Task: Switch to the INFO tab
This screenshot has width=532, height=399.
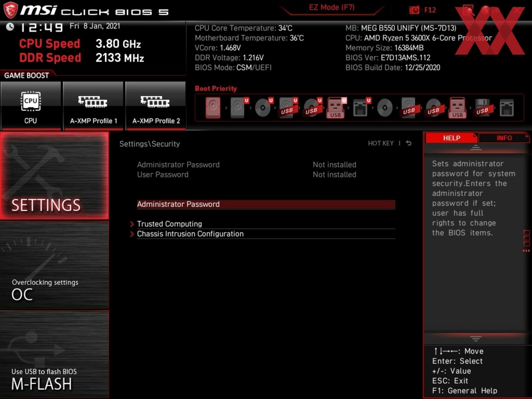Action: click(x=504, y=138)
